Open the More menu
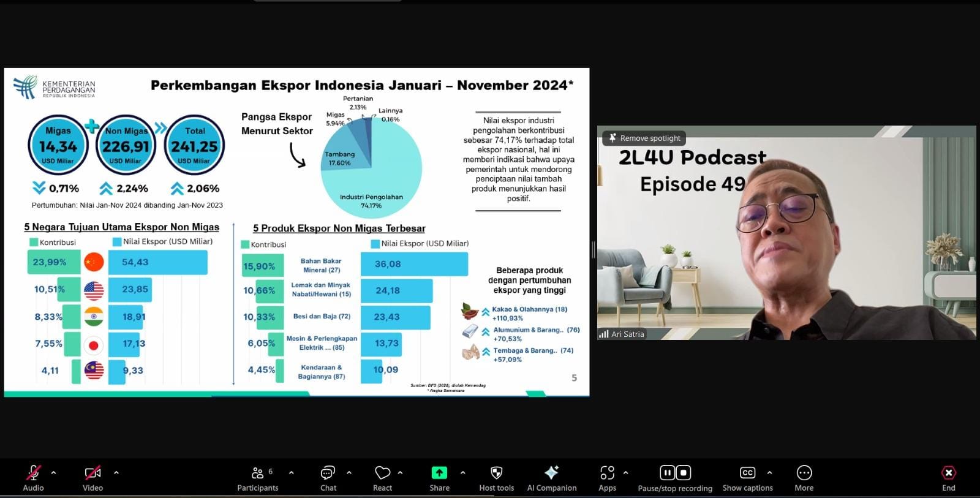 tap(804, 473)
